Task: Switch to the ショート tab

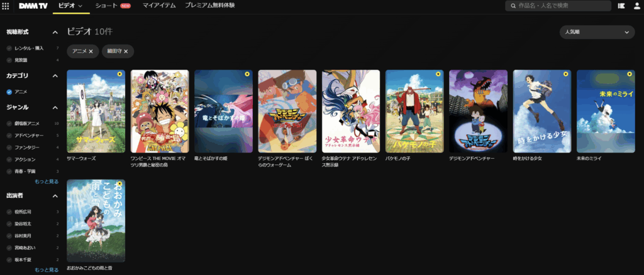Action: (x=106, y=6)
